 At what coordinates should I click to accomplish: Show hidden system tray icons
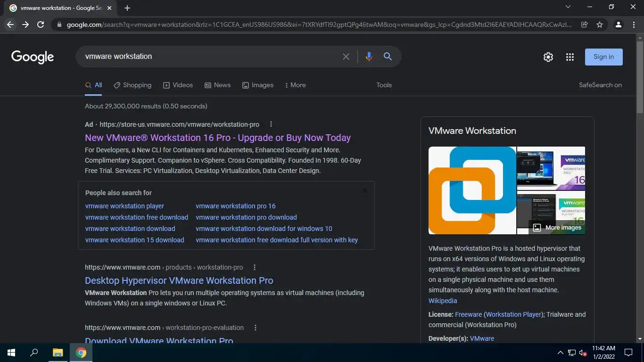coord(561,353)
